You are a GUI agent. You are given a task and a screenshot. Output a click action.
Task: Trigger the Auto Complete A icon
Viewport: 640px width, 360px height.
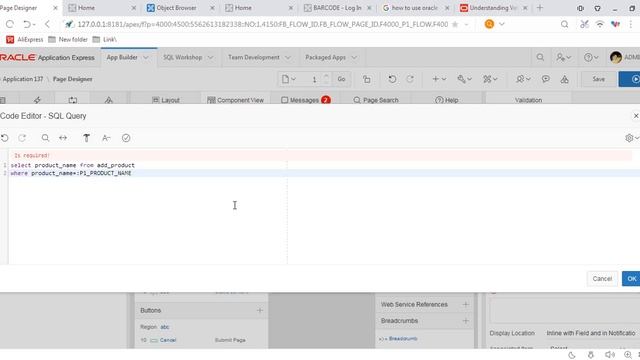pos(106,138)
